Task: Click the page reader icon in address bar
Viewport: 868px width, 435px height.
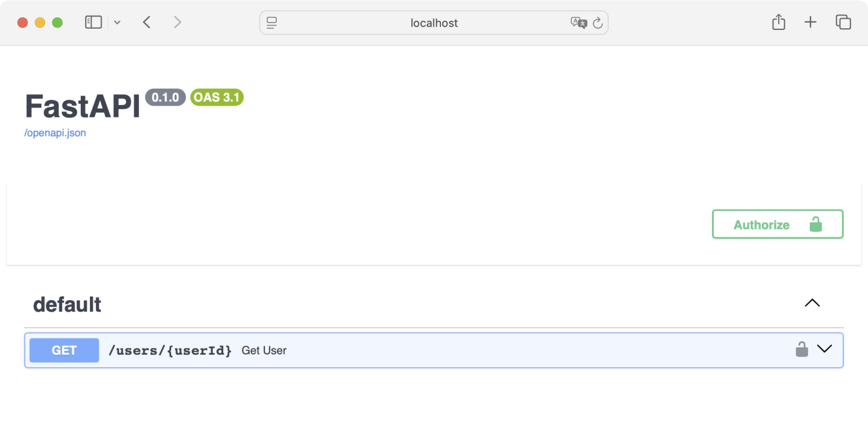Action: (272, 23)
